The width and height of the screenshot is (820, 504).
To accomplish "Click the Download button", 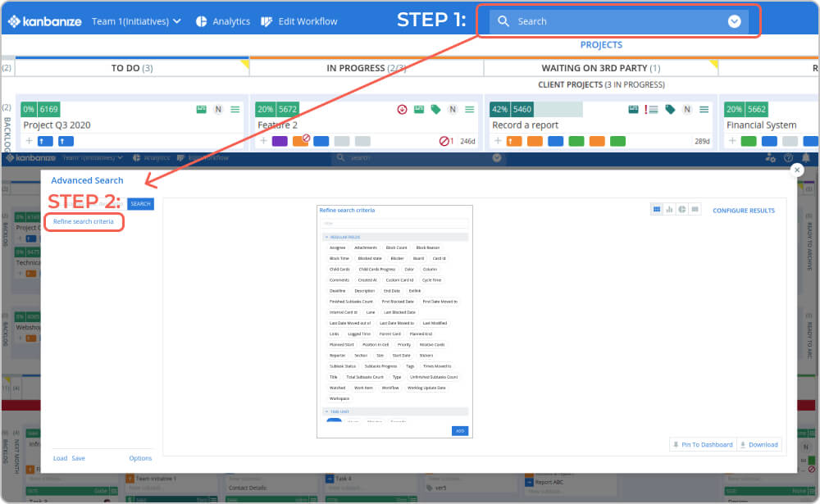I will click(758, 445).
